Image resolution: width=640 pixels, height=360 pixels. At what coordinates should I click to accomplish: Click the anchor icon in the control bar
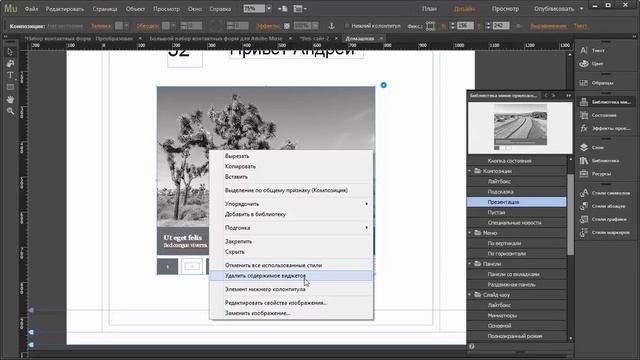[331, 26]
